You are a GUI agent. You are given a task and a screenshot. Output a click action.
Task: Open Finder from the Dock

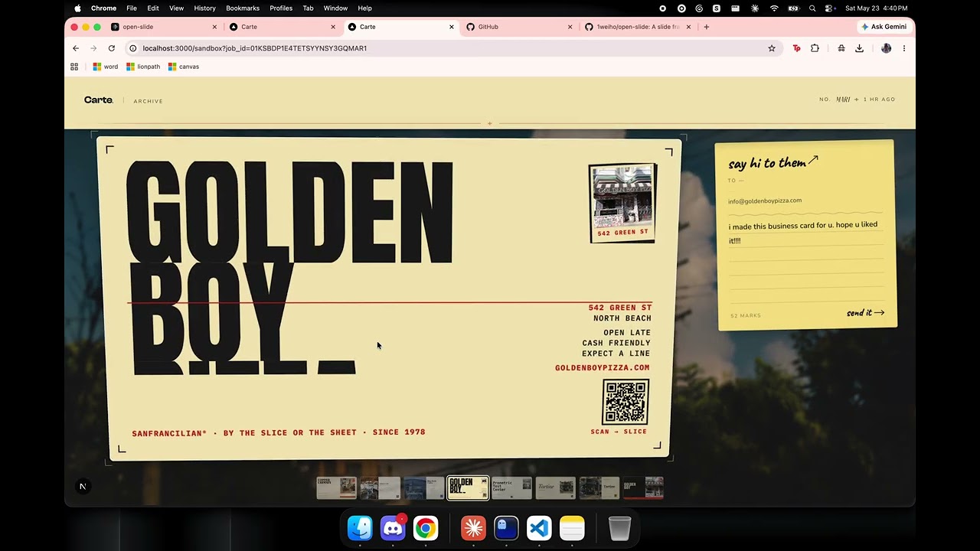pos(360,528)
